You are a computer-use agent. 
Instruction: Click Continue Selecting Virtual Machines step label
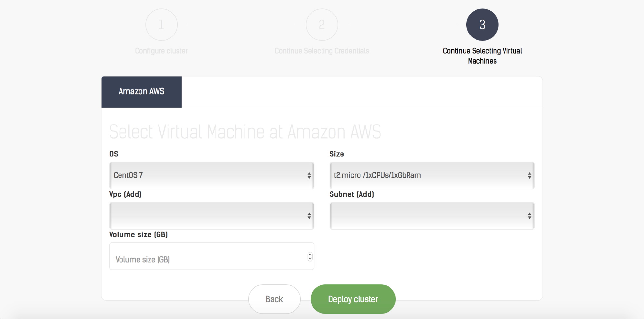pyautogui.click(x=482, y=56)
